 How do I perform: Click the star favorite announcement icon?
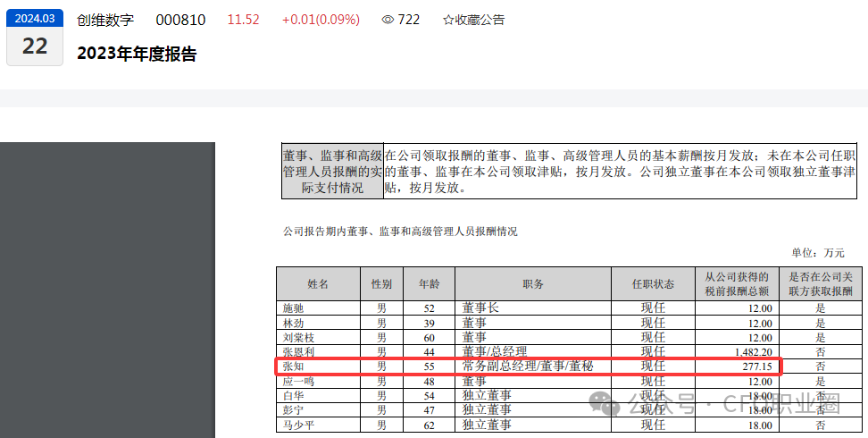tap(447, 20)
